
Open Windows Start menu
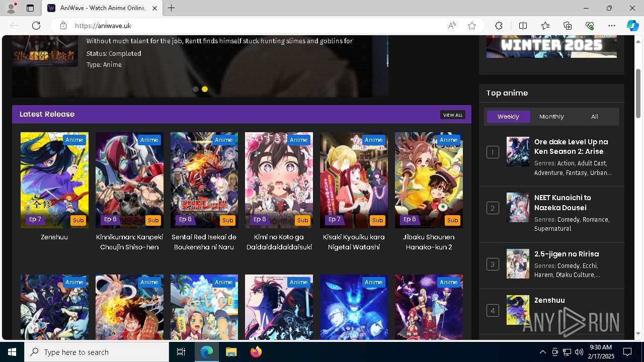pyautogui.click(x=12, y=352)
